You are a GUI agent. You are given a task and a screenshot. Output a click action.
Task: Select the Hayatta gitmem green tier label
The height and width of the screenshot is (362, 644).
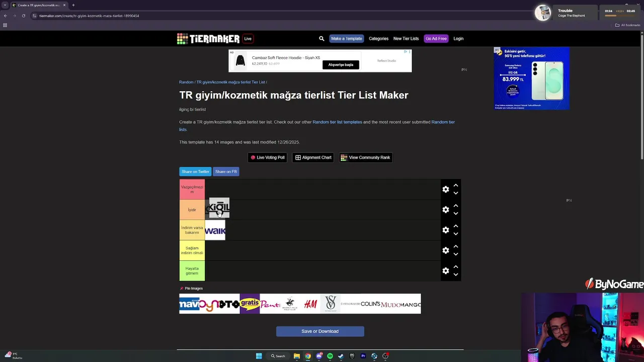click(192, 271)
